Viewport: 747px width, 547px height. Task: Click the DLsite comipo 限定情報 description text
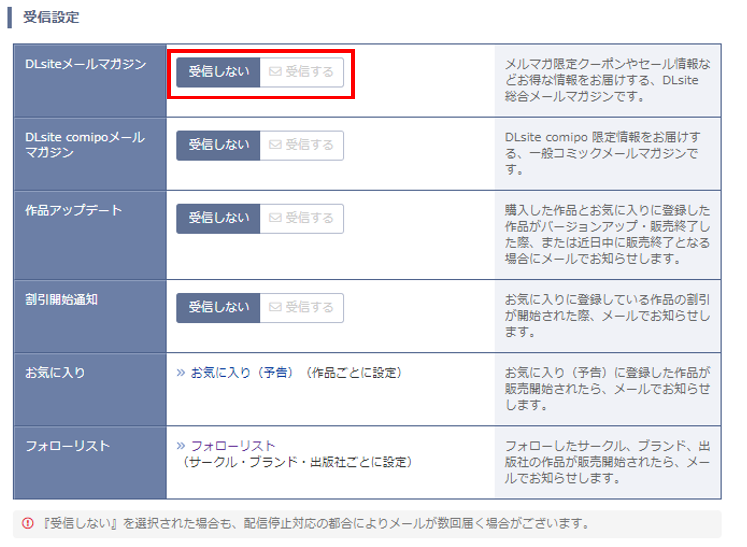pos(603,153)
